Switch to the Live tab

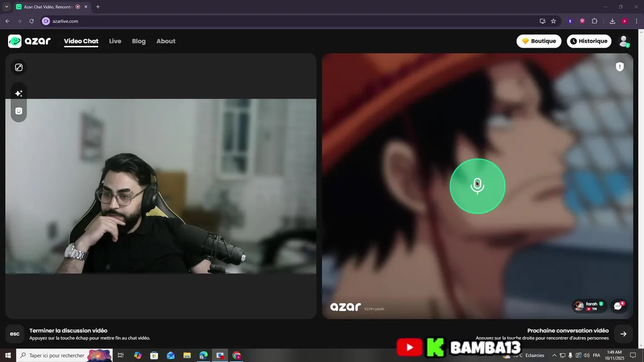click(x=115, y=41)
